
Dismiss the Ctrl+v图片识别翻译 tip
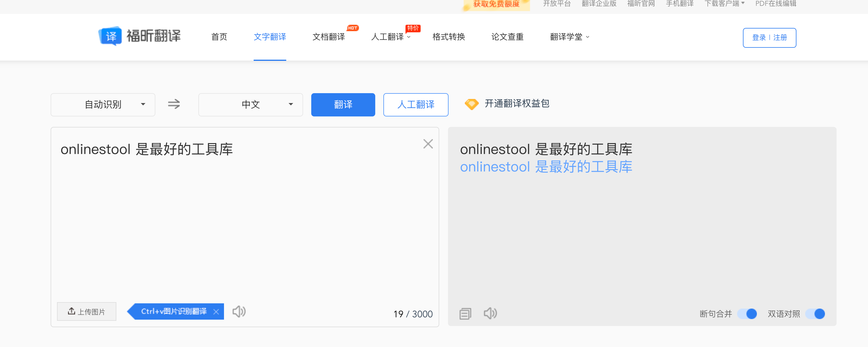click(x=216, y=311)
